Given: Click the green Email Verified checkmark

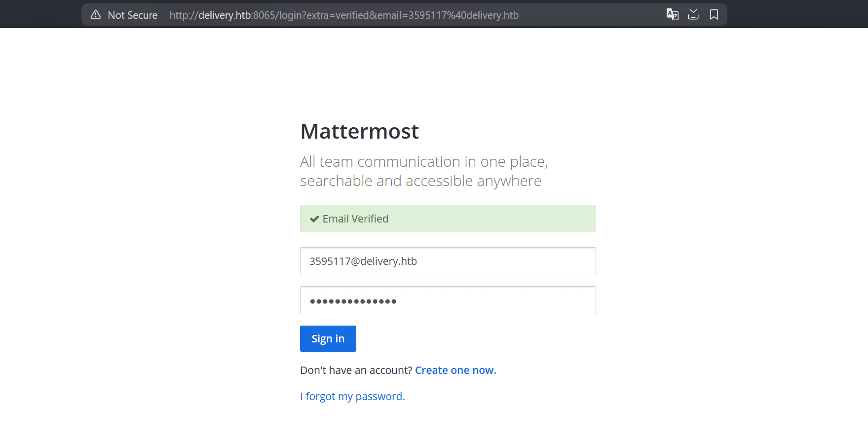Looking at the screenshot, I should pos(314,219).
